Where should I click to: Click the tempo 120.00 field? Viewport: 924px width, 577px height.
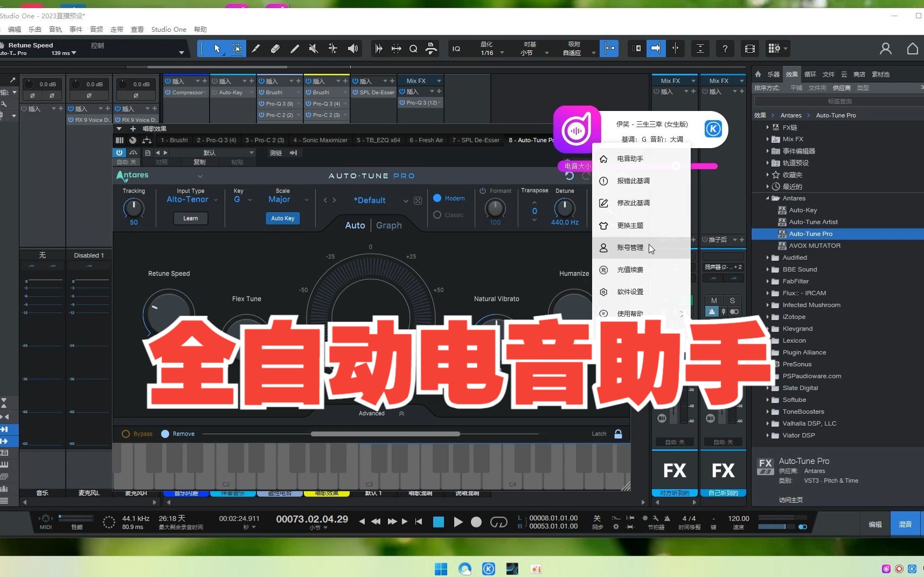(x=739, y=518)
